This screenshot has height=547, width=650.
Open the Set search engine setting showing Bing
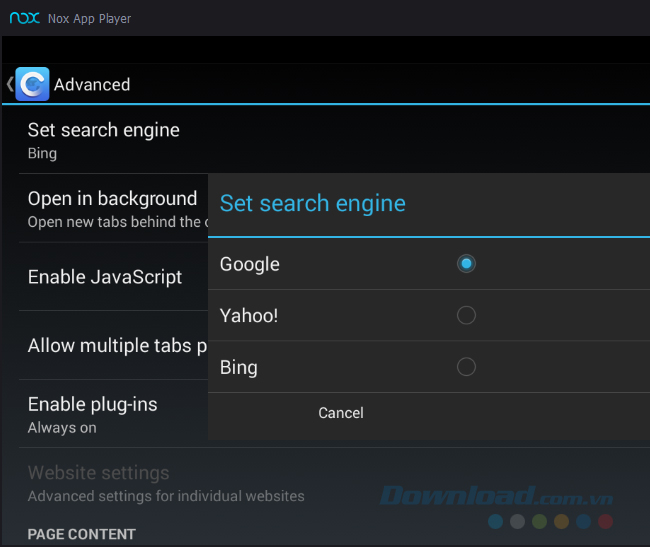point(104,140)
